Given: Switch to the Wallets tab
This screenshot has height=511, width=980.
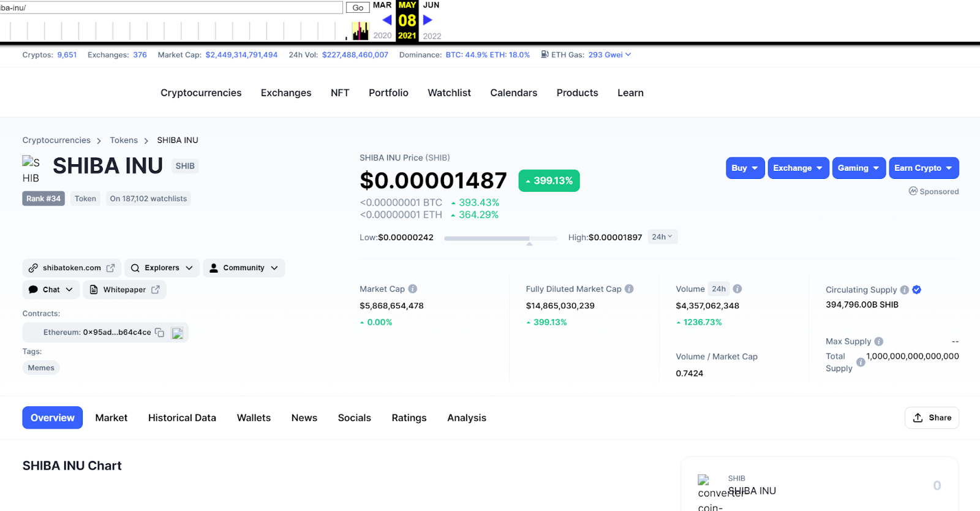Looking at the screenshot, I should [x=254, y=418].
